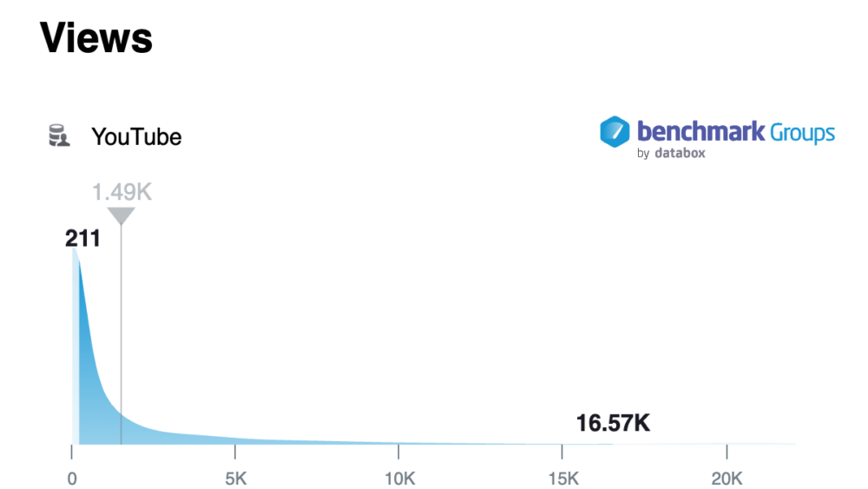This screenshot has height=489, width=868.
Task: Click the 15K axis label
Action: pos(563,479)
